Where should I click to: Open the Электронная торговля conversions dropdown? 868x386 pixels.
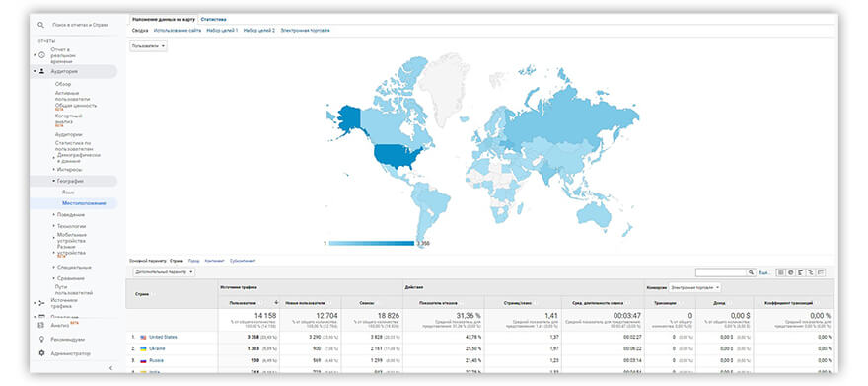pos(694,288)
